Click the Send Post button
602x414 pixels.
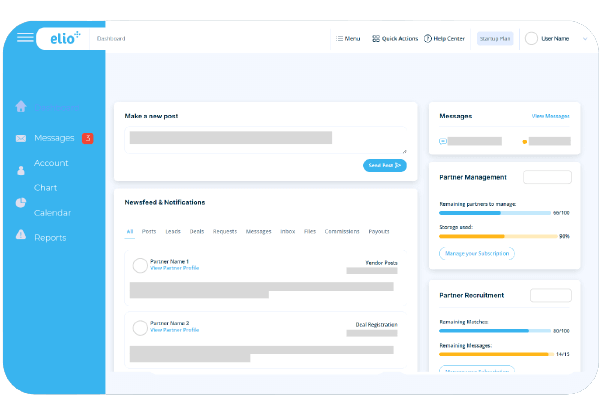(385, 165)
